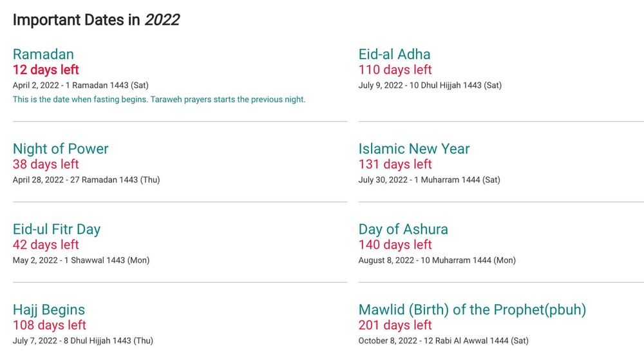
Task: Click the "12 days left" Ramadan countdown
Action: point(46,70)
